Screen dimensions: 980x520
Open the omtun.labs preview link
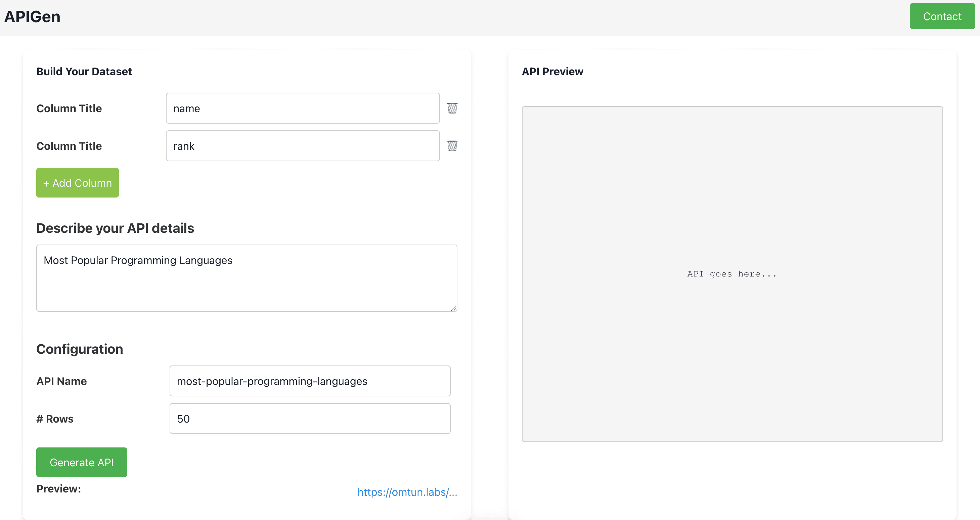coord(407,492)
